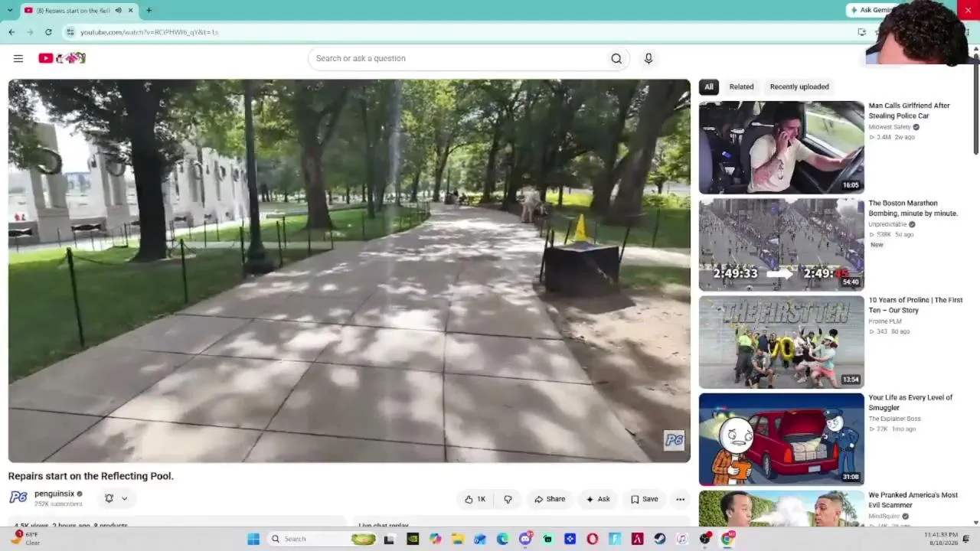Image resolution: width=980 pixels, height=551 pixels.
Task: Open Google Chrome in the taskbar
Action: (727, 539)
